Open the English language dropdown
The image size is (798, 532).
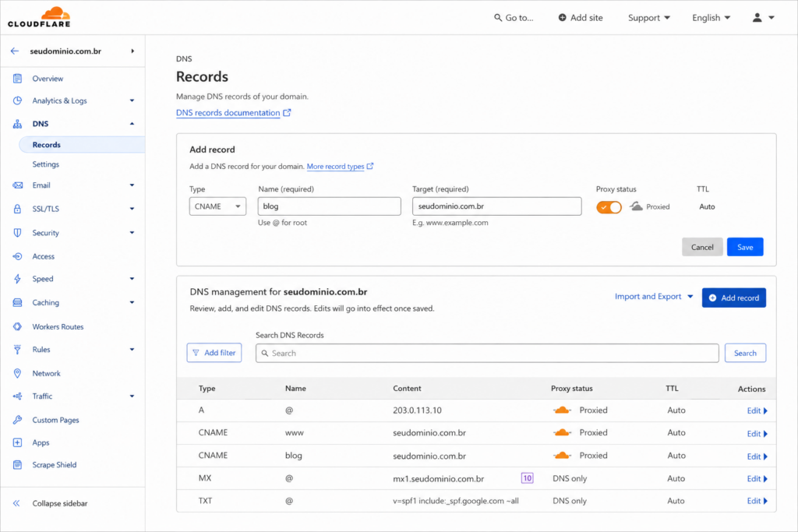[711, 18]
